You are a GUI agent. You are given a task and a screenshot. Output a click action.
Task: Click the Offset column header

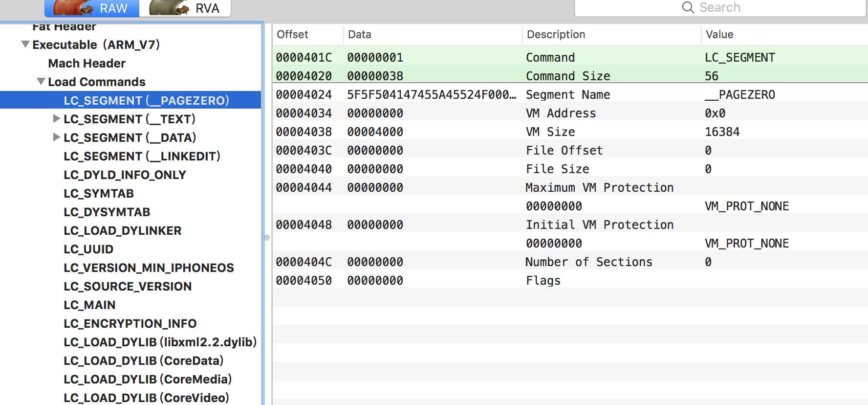[x=307, y=34]
